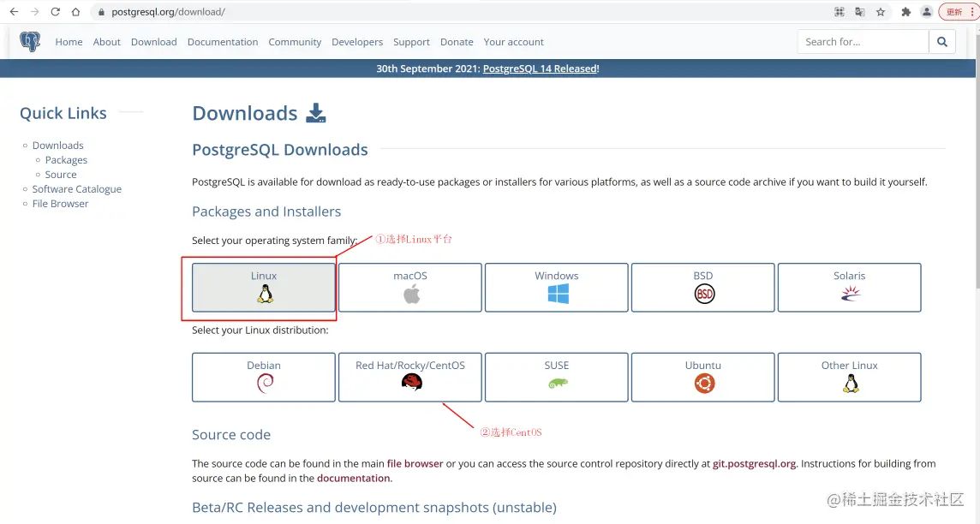Click the Search for... input field
The image size is (980, 524).
coord(863,42)
